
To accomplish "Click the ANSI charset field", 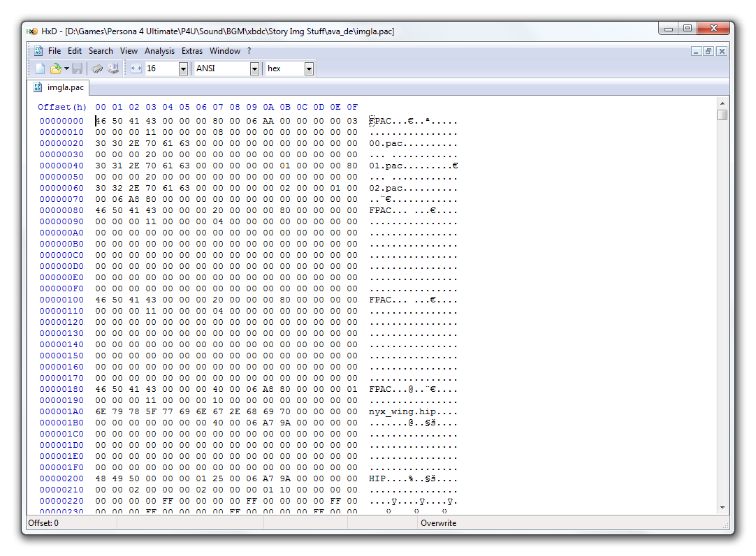I will click(x=222, y=68).
